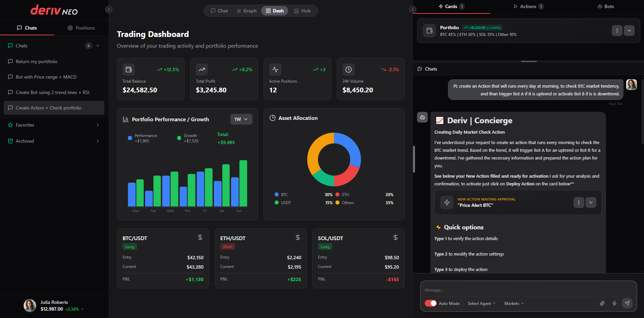Click the Deriv NEO logo
Viewport: 644px width, 318px height.
(x=54, y=10)
